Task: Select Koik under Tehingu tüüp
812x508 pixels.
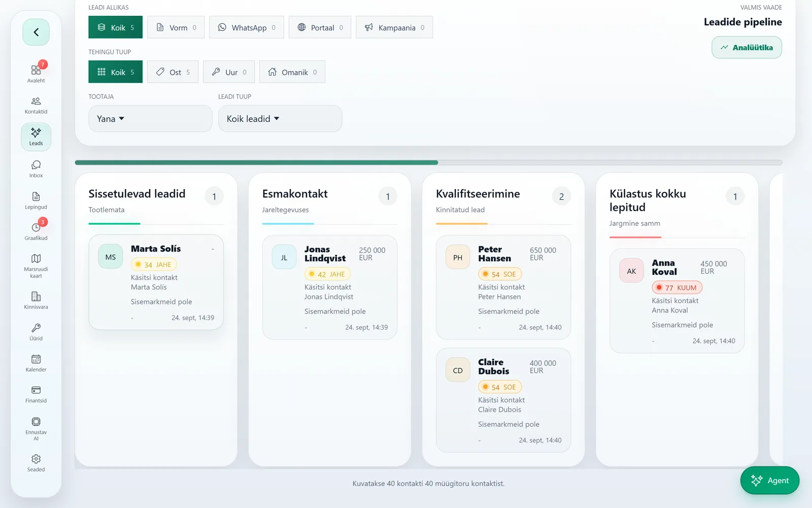Action: (115, 72)
